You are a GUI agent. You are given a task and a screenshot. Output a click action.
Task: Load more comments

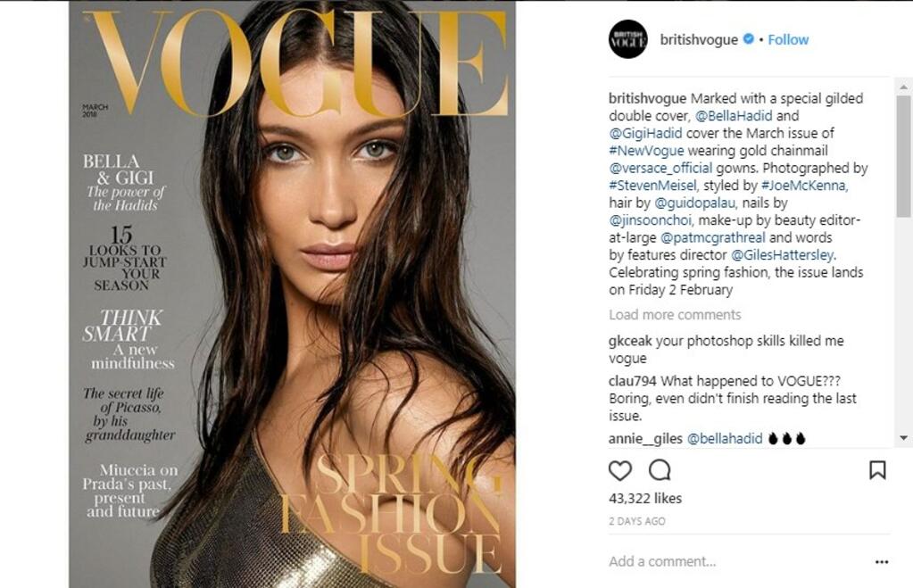(675, 315)
